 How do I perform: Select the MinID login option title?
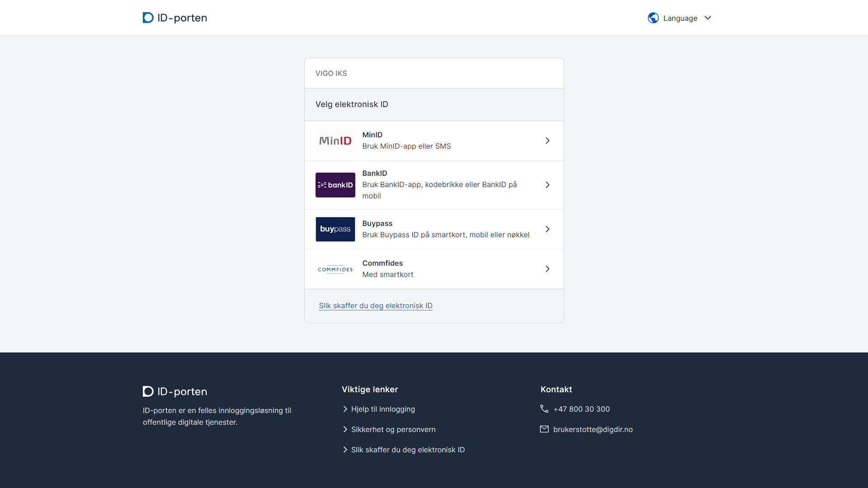pos(372,135)
